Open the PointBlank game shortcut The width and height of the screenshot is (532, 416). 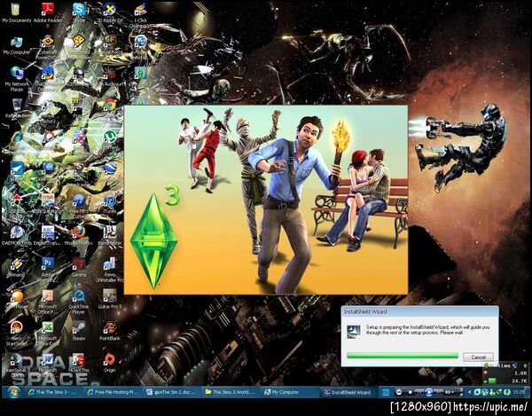[x=110, y=331]
